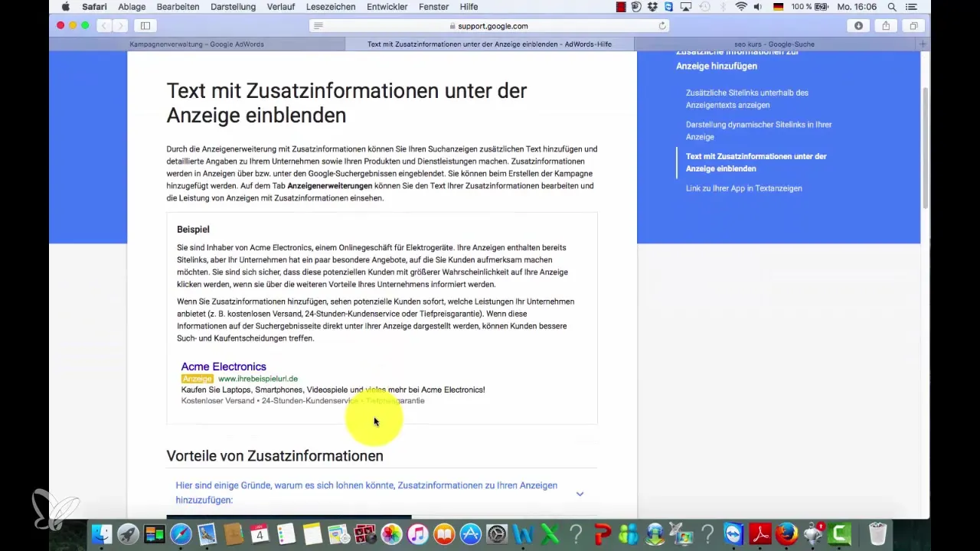
Task: Click the Safari forward navigation arrow
Action: pyautogui.click(x=122, y=25)
